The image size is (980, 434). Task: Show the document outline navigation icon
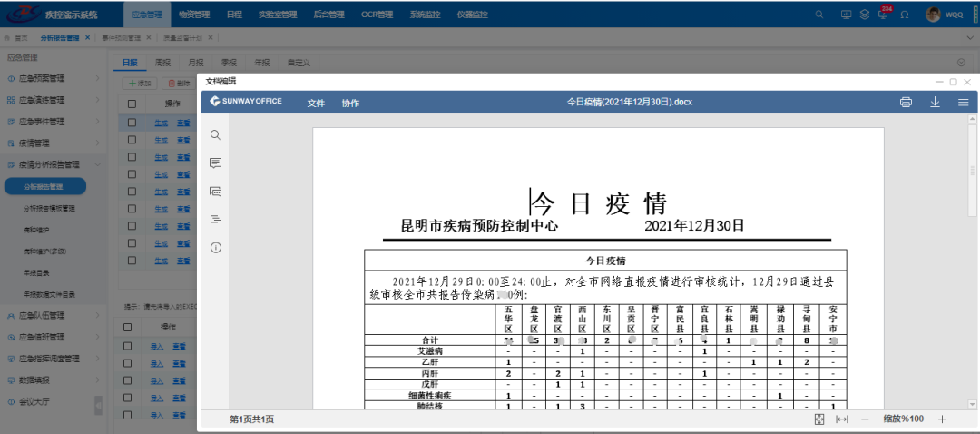click(216, 220)
